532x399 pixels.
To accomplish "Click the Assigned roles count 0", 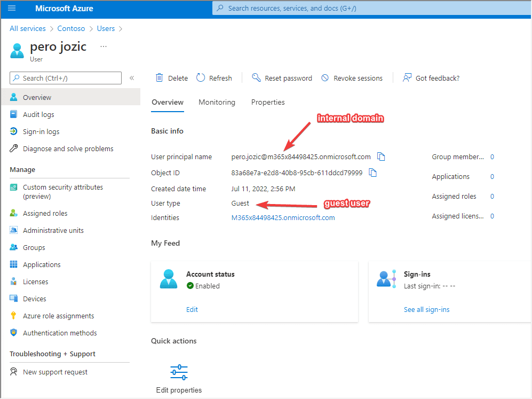I will click(492, 196).
